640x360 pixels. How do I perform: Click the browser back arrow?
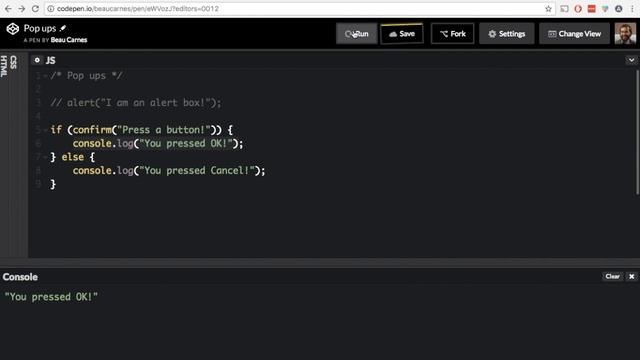[x=8, y=9]
